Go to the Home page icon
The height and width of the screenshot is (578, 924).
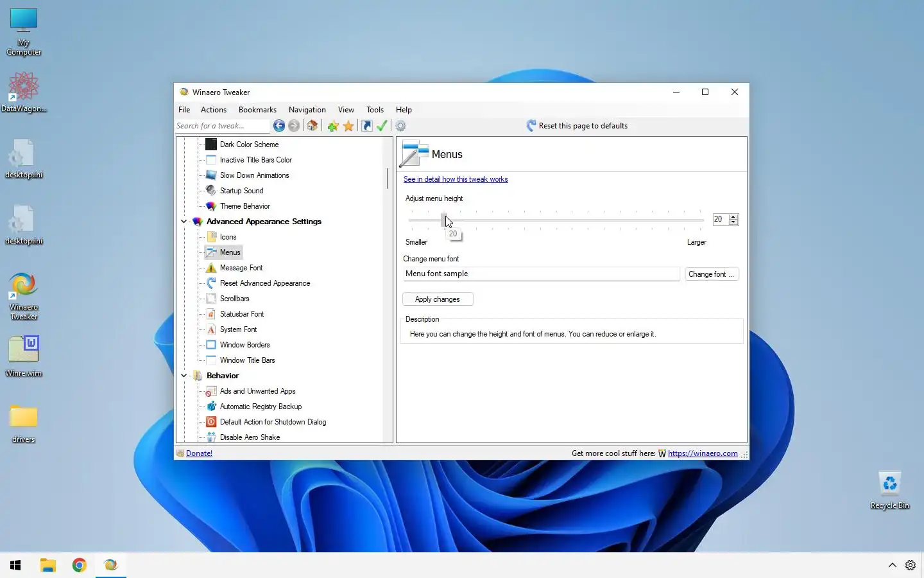[x=312, y=126]
